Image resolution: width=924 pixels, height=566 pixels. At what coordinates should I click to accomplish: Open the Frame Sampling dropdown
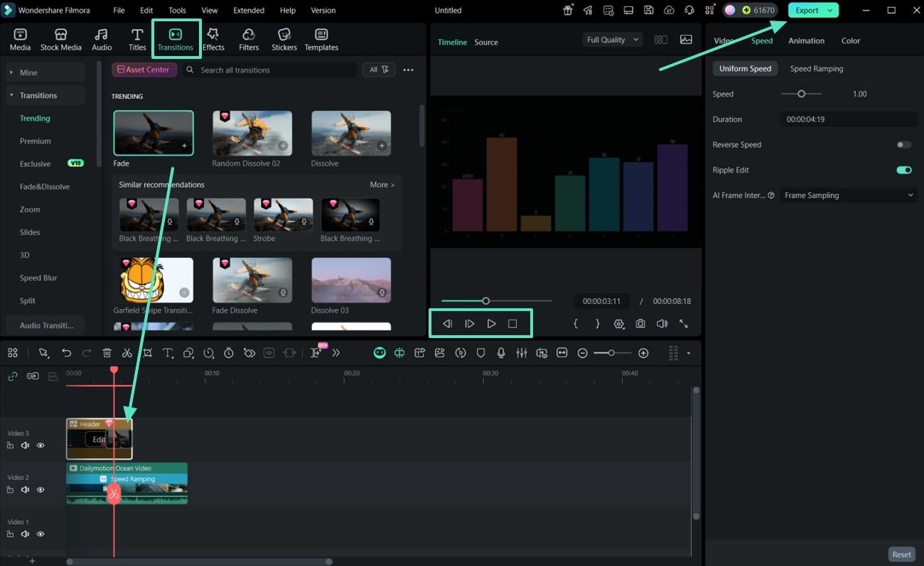[847, 195]
